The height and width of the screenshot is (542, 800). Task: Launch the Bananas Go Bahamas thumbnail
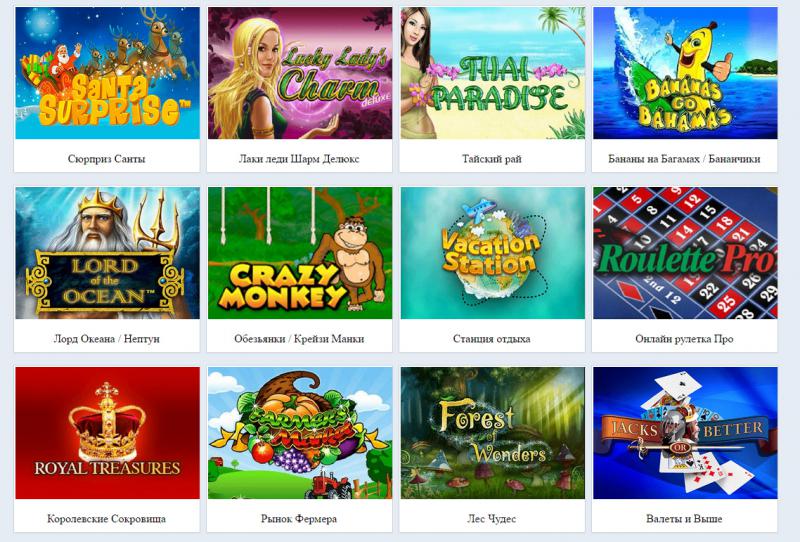pos(685,73)
